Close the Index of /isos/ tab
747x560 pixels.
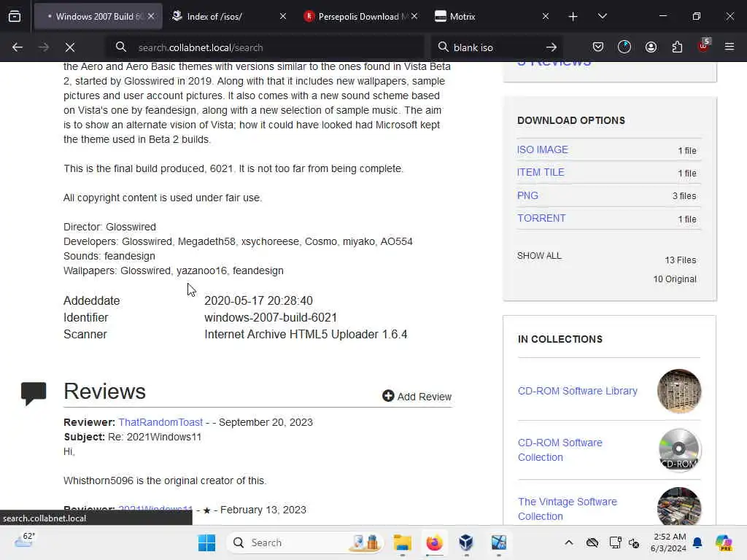coord(283,16)
